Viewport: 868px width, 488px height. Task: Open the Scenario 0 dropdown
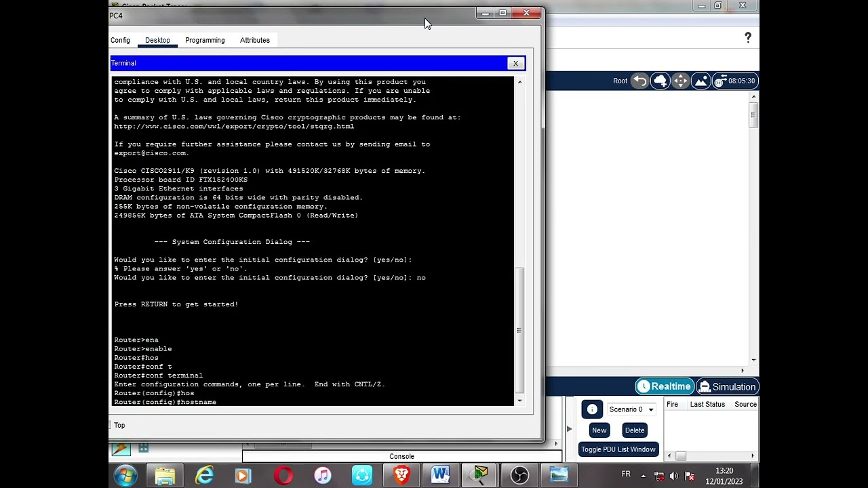coord(631,409)
